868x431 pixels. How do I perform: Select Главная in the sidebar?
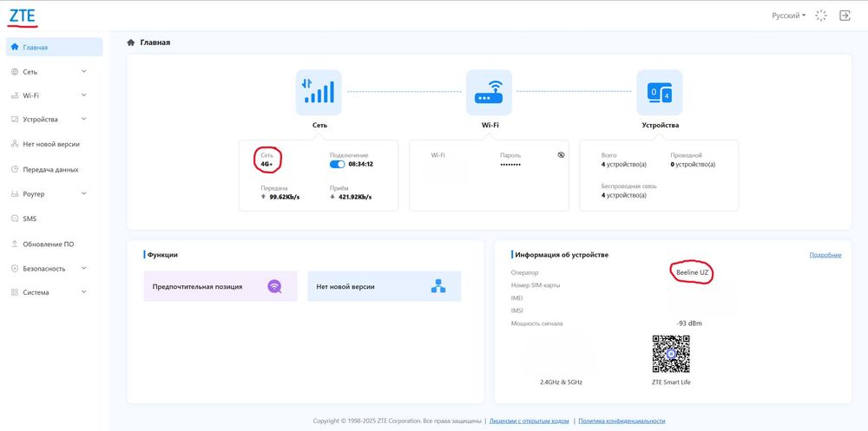pyautogui.click(x=54, y=47)
